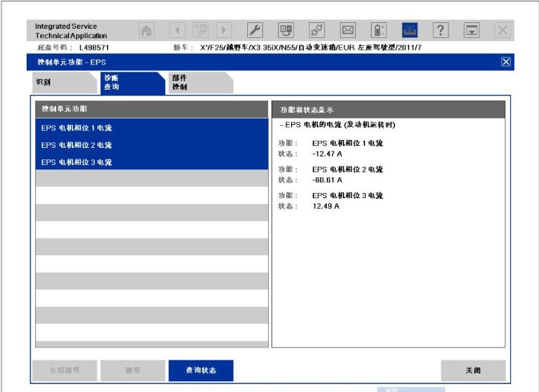Click the 查询状态 button
Viewport: 539px width, 392px height.
click(x=201, y=370)
